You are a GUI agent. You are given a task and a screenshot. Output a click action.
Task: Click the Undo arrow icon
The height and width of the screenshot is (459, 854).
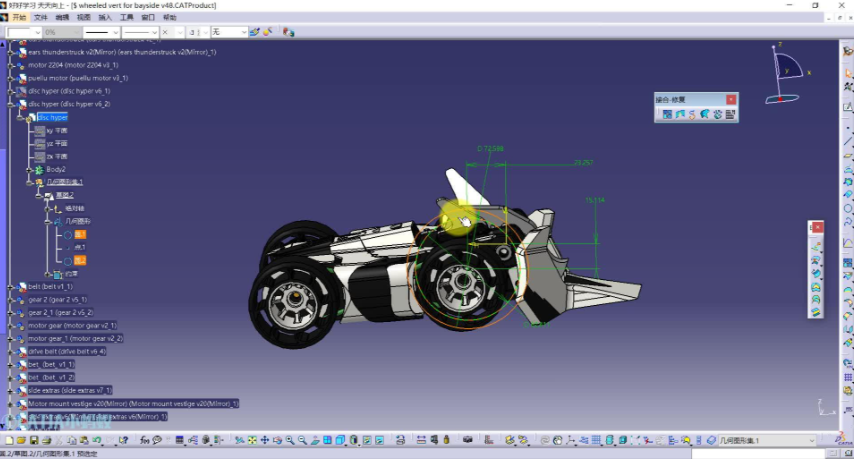[96, 440]
